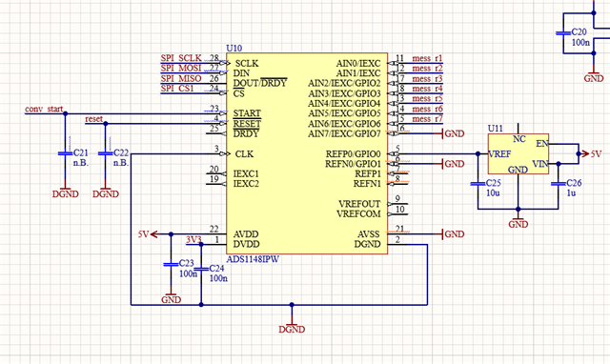The height and width of the screenshot is (364, 610).
Task: Click the SPI_CS1 net label
Action: (x=177, y=89)
